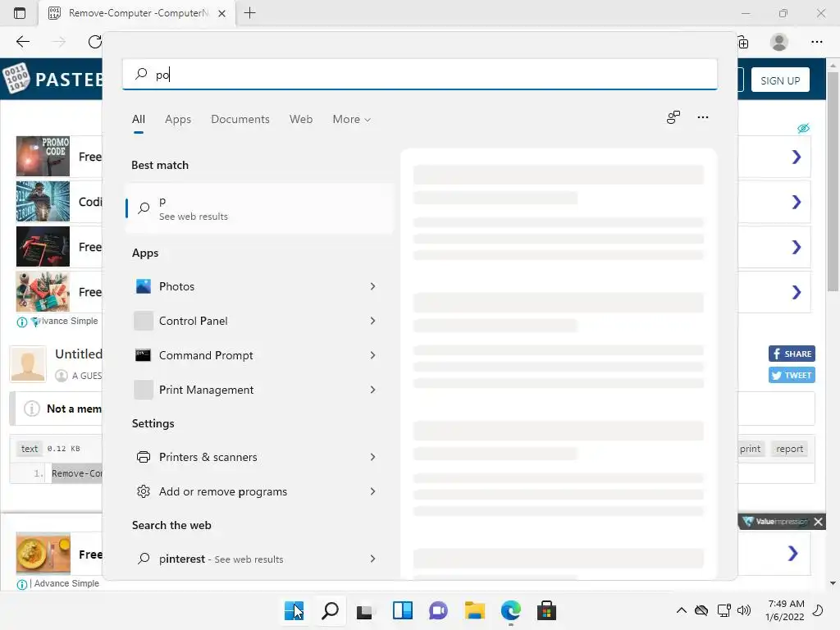Open the clock and date flyout
The width and height of the screenshot is (840, 630).
click(785, 610)
